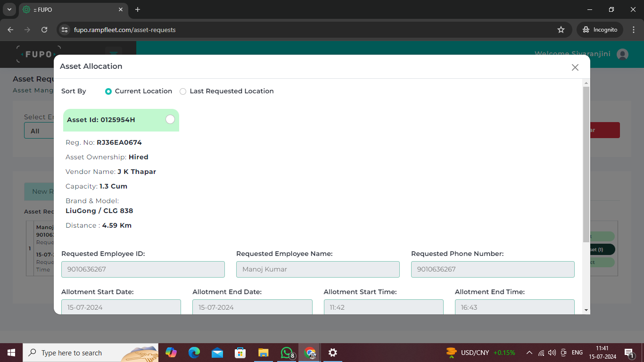Close the Asset Allocation dialog

575,67
